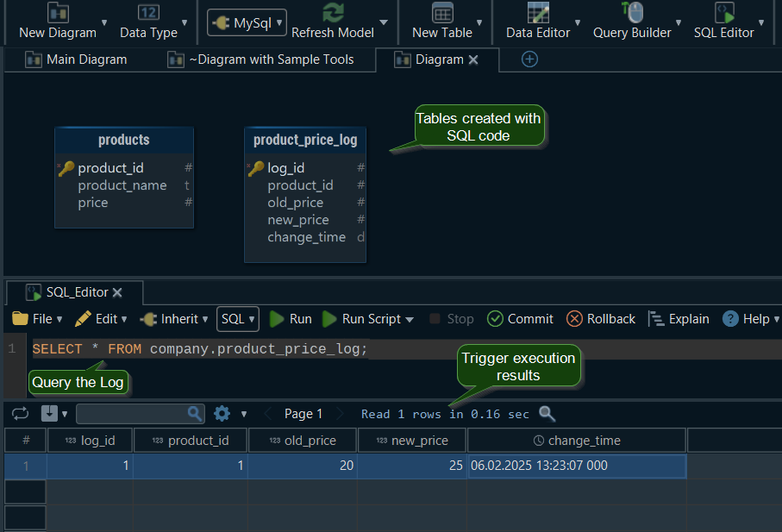Select the 06.02.2025 13:23:07 timestamp cell
Image resolution: width=782 pixels, height=532 pixels.
click(577, 466)
